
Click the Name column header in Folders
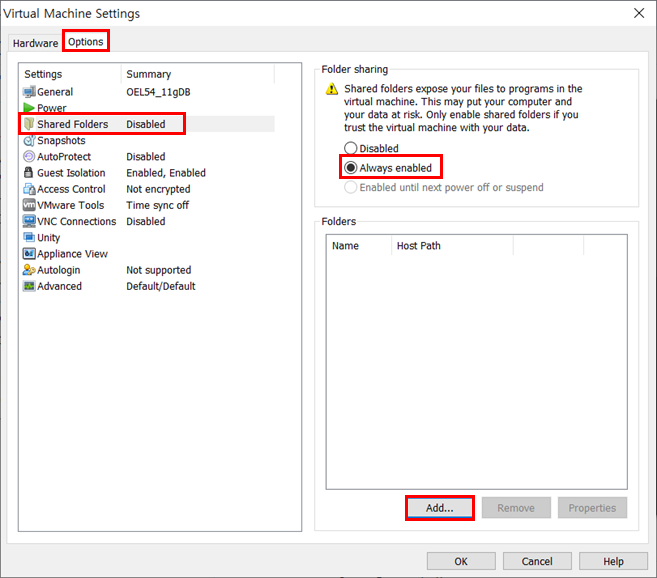point(359,246)
